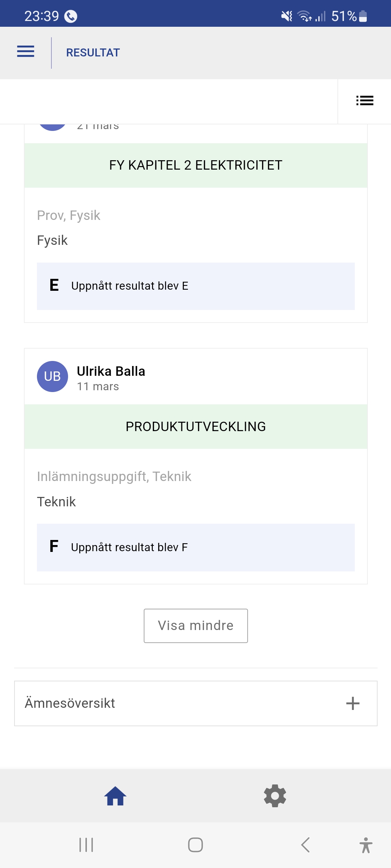The height and width of the screenshot is (868, 391).
Task: Open the PRODUKTUTVECKLING assignment heading
Action: pyautogui.click(x=196, y=427)
